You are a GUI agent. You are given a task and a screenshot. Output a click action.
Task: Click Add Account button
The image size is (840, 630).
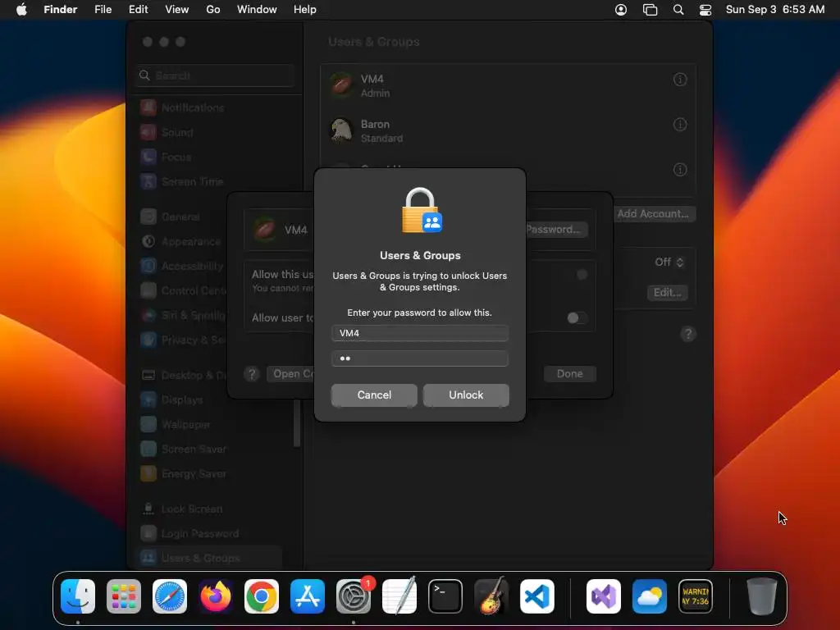(x=654, y=214)
